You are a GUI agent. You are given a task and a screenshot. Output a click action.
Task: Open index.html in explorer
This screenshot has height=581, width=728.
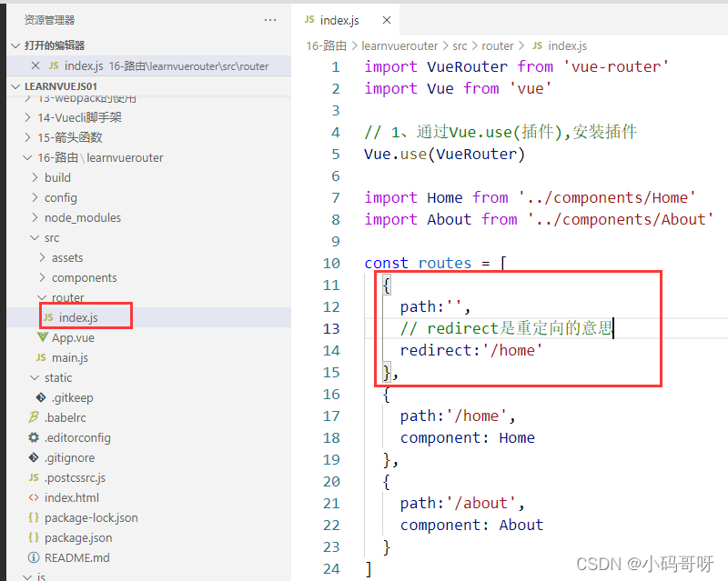point(72,497)
